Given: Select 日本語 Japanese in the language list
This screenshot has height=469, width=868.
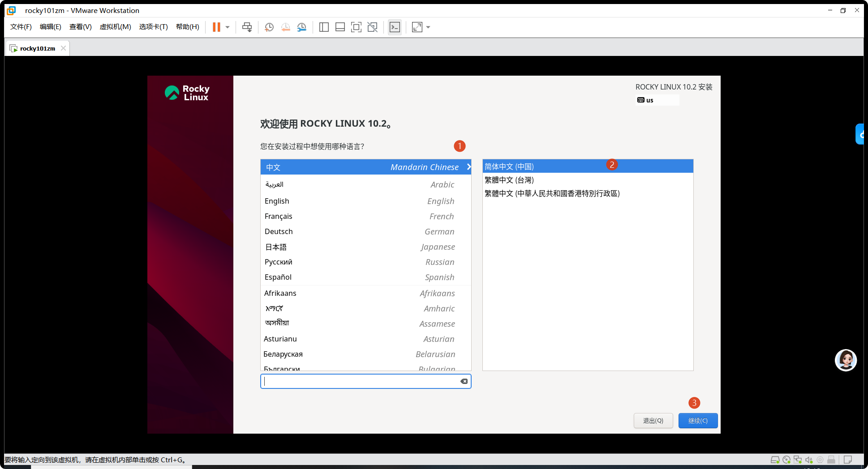Looking at the screenshot, I should [x=365, y=247].
